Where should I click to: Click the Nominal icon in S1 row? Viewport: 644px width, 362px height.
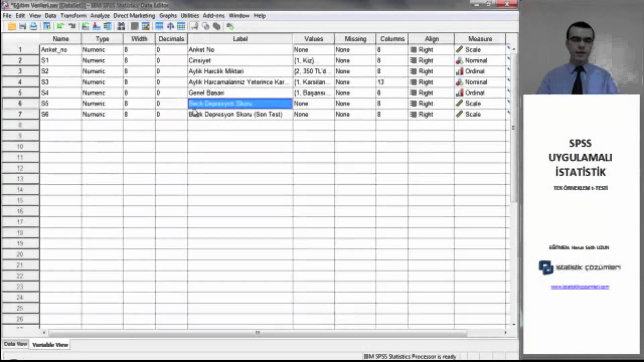pyautogui.click(x=460, y=60)
